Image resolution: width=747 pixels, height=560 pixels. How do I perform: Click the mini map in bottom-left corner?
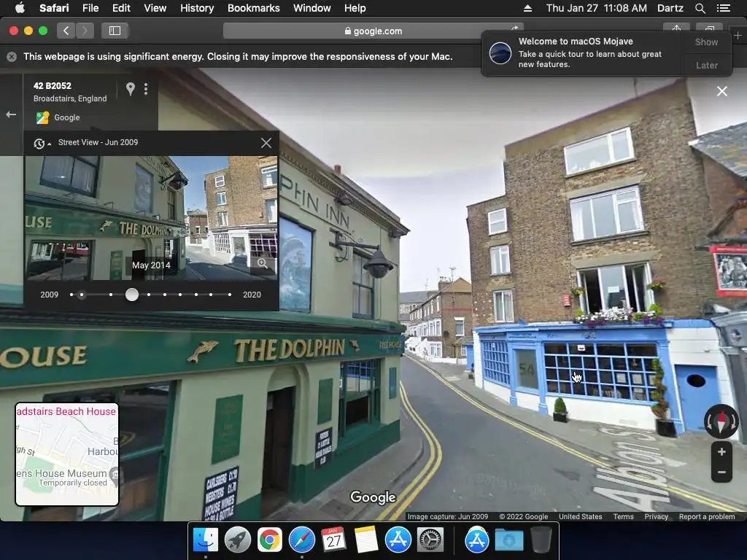66,454
